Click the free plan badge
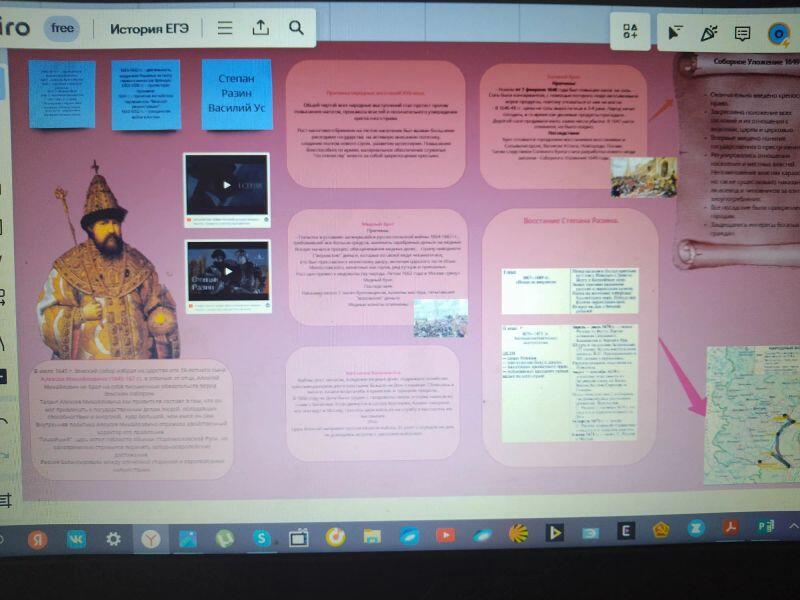 click(62, 28)
